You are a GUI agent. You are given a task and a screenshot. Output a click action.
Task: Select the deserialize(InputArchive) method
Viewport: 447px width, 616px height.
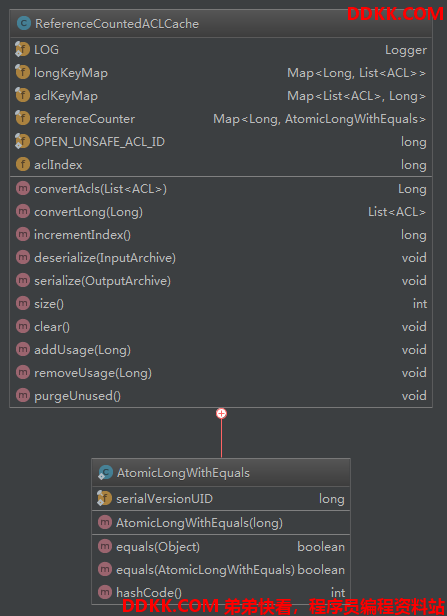105,258
